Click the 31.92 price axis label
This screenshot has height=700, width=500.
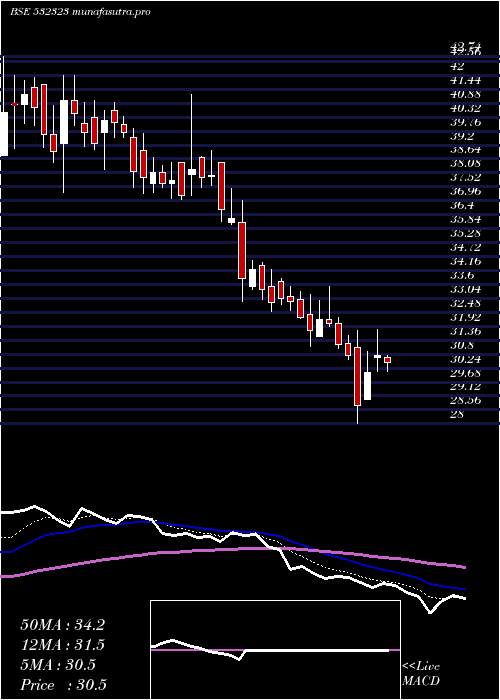pyautogui.click(x=466, y=317)
